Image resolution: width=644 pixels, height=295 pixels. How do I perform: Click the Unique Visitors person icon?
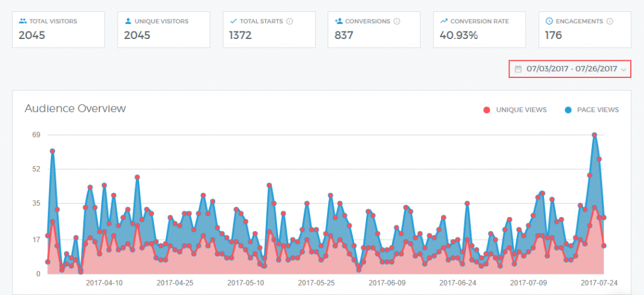point(128,21)
